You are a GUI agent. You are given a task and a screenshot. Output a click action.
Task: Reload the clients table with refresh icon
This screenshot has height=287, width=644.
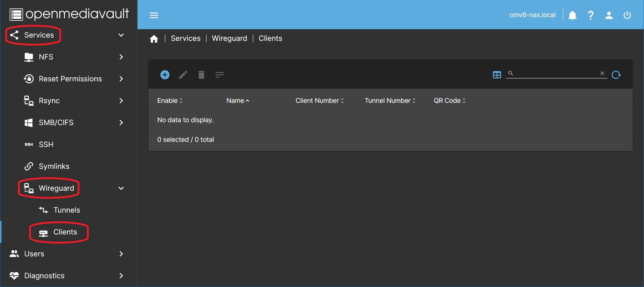[616, 75]
